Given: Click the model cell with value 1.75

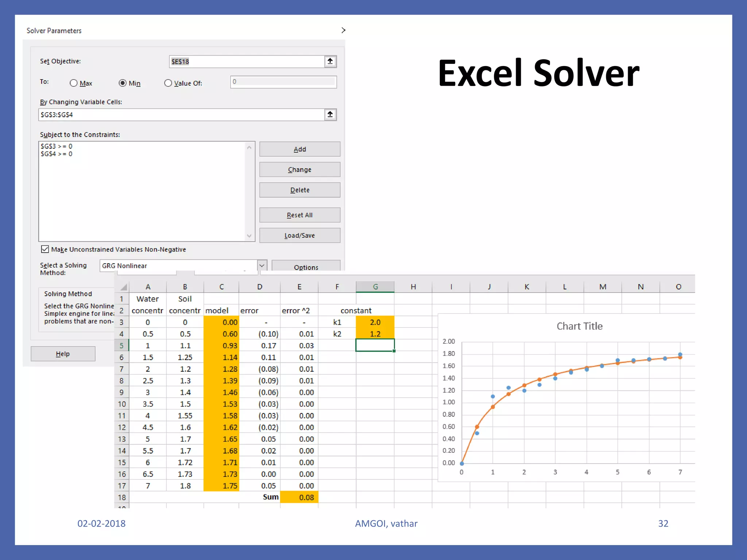Looking at the screenshot, I should pyautogui.click(x=221, y=486).
